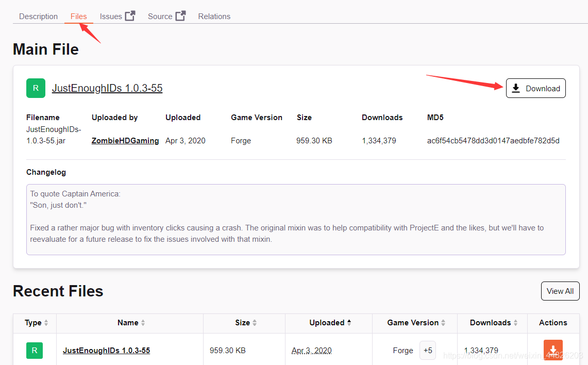588x365 pixels.
Task: Click the external link icon next to Source
Action: tap(180, 16)
